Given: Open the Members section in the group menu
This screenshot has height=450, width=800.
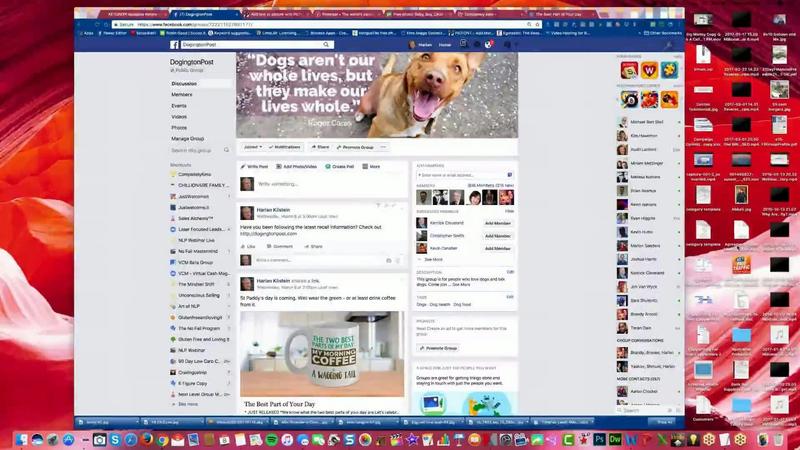Looking at the screenshot, I should click(x=182, y=95).
